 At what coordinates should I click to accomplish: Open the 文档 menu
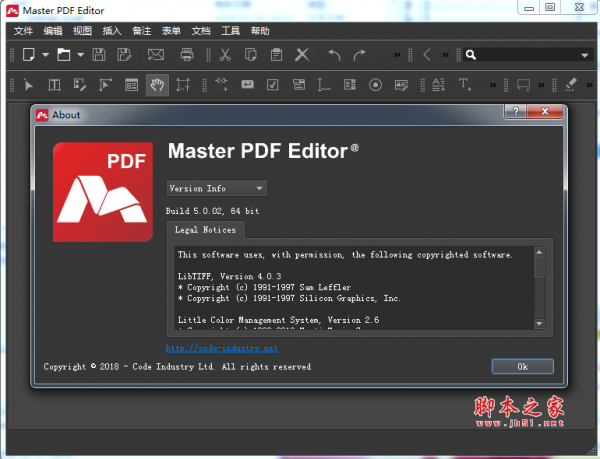tap(201, 31)
